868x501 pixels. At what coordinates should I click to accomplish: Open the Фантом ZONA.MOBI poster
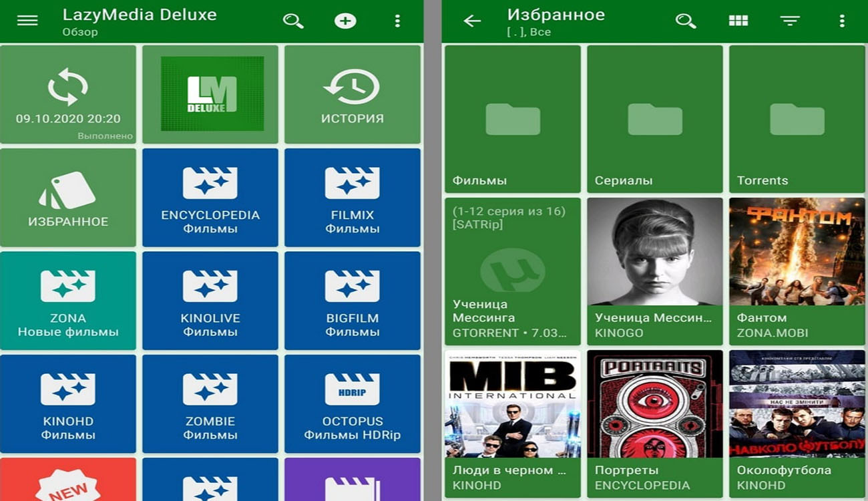797,271
